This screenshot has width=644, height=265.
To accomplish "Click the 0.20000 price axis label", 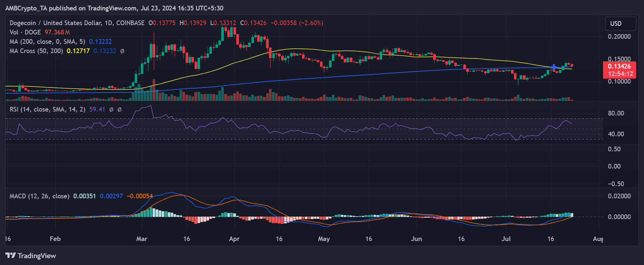I will [x=619, y=37].
